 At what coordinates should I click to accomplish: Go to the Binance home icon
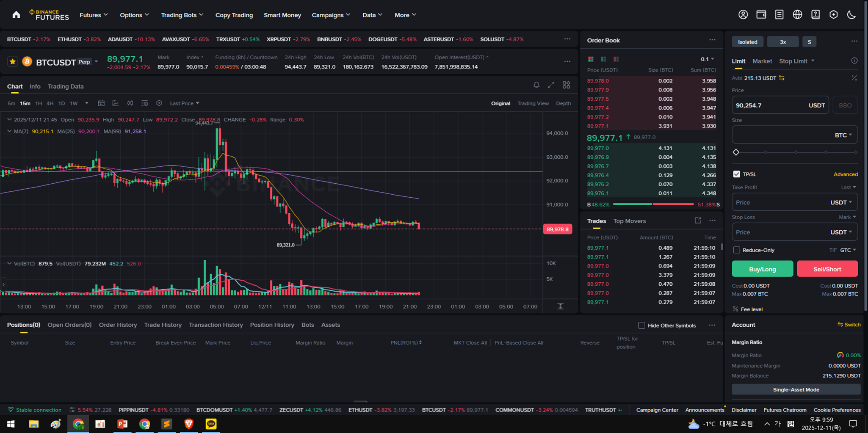point(16,15)
